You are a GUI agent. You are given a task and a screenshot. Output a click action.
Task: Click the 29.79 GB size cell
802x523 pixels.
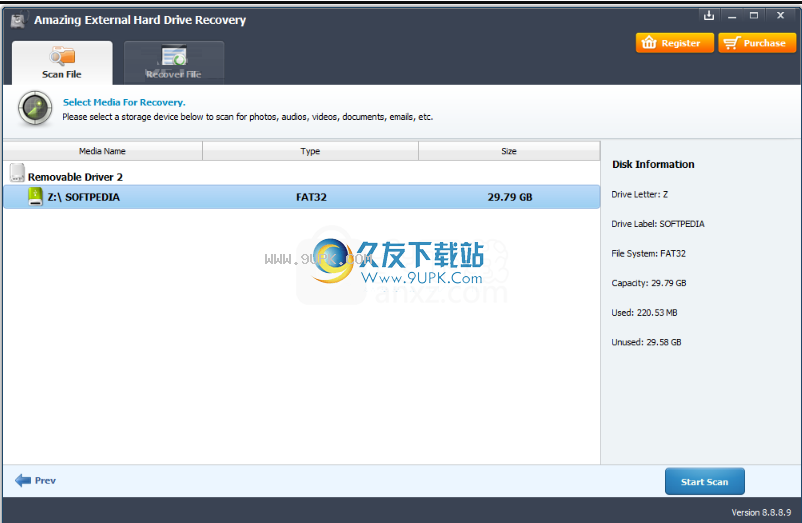(x=510, y=197)
